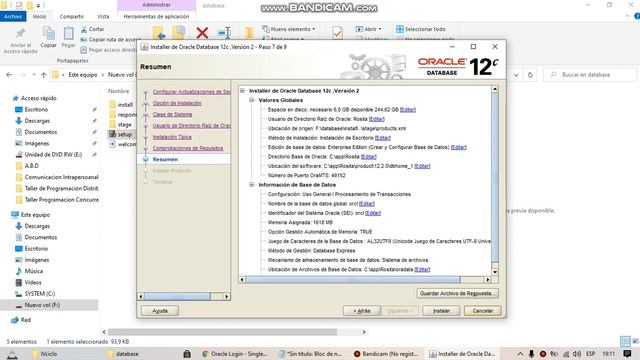This screenshot has height=360, width=640.
Task: Click the Cambiar nombre icon in ribbon
Action: click(224, 33)
